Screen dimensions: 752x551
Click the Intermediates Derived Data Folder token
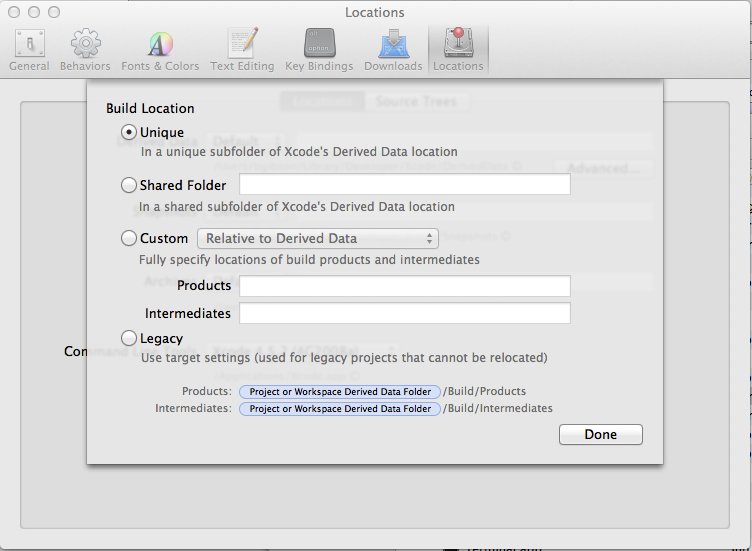(340, 408)
